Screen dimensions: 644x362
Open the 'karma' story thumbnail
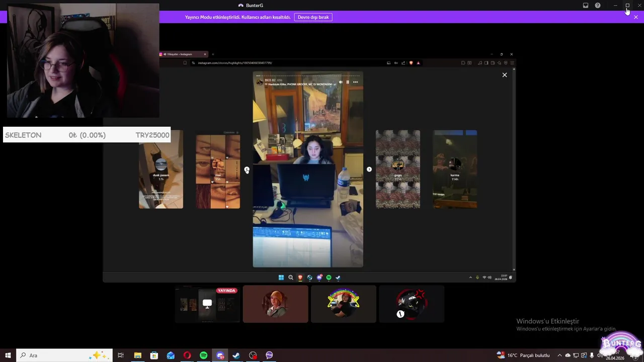455,169
